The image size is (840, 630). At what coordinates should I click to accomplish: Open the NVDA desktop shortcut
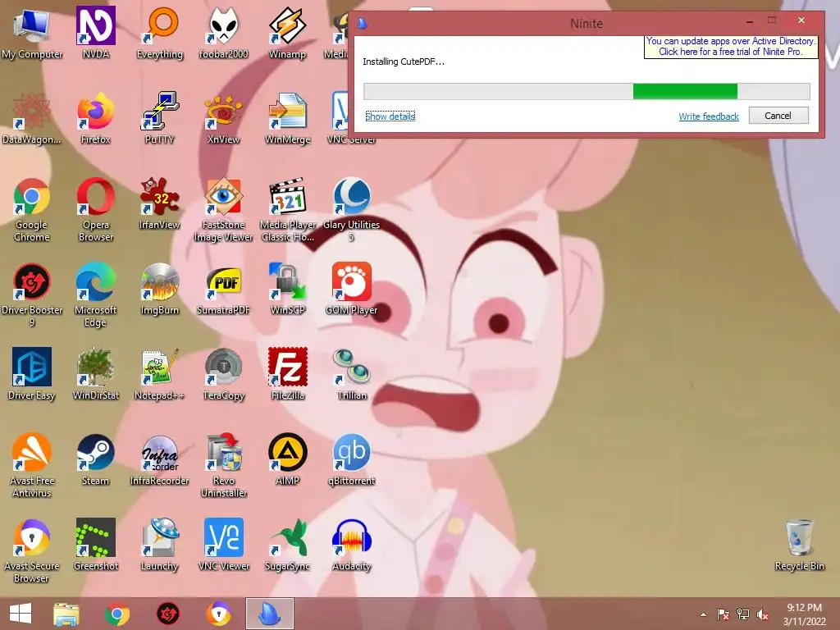[95, 32]
